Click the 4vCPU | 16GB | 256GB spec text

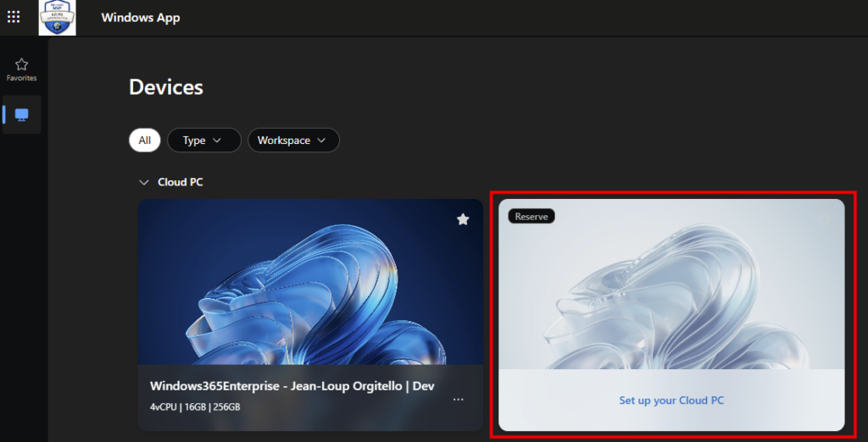tap(195, 407)
